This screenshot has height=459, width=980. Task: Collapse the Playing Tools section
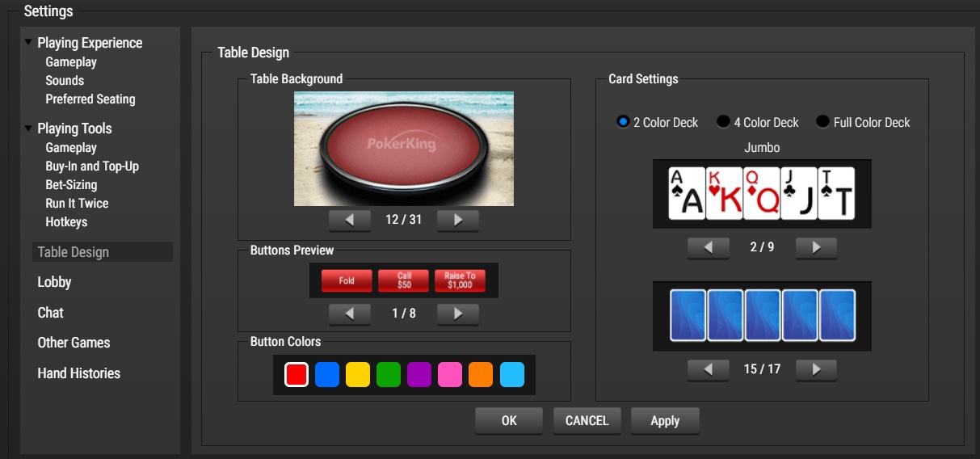pos(29,128)
